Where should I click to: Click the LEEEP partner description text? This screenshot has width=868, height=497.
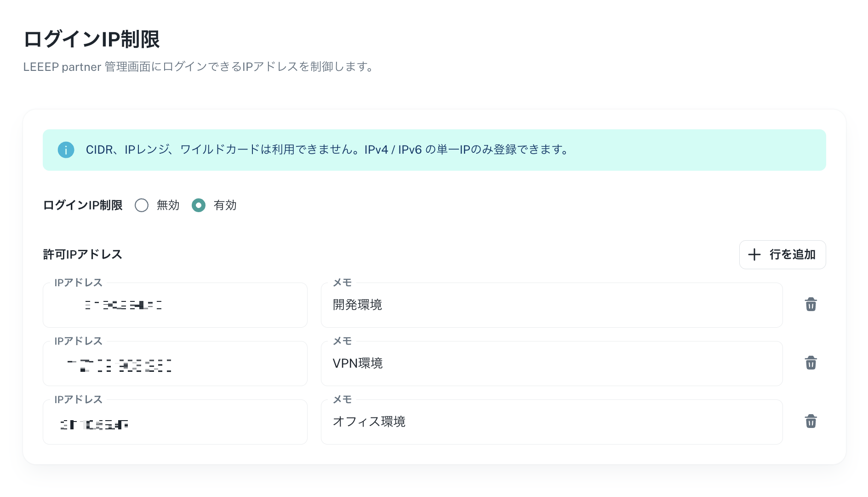[x=199, y=67]
